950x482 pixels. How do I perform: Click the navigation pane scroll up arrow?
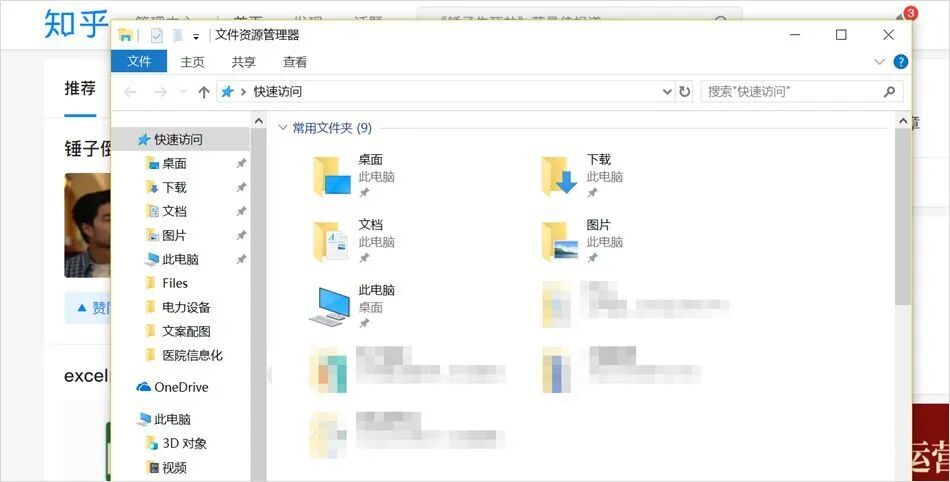coord(259,121)
